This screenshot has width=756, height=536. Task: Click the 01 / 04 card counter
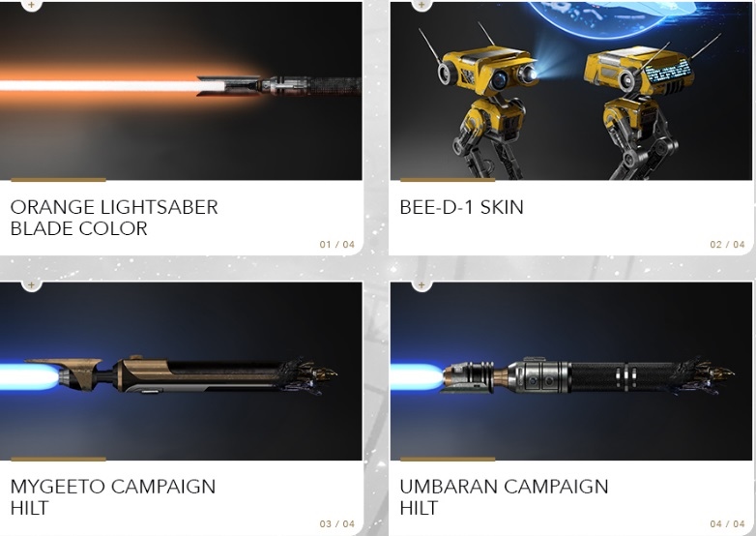pyautogui.click(x=337, y=245)
